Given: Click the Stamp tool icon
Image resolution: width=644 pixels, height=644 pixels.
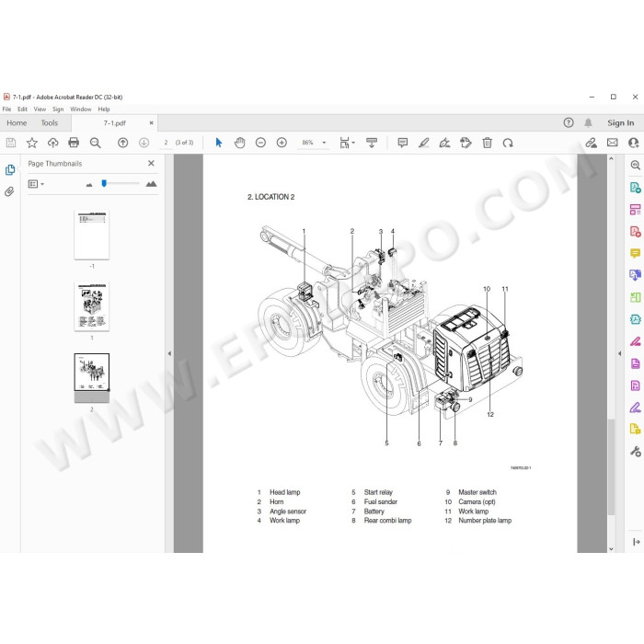Looking at the screenshot, I should point(466,143).
